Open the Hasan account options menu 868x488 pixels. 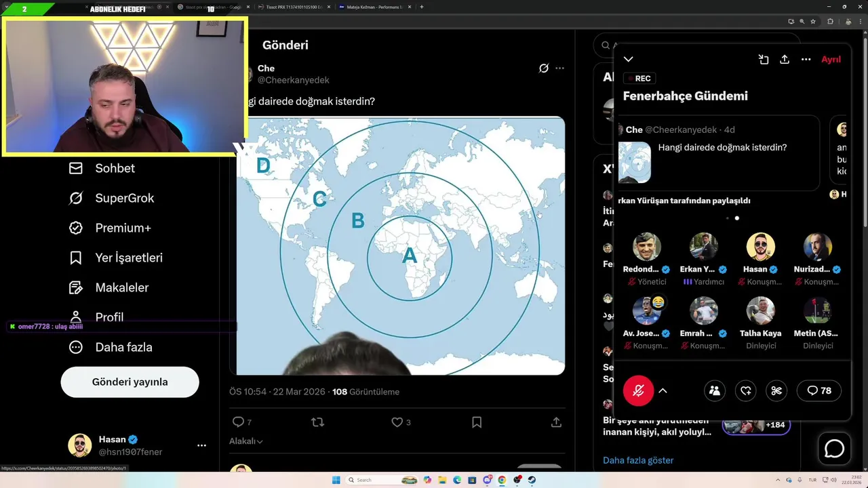coord(201,445)
